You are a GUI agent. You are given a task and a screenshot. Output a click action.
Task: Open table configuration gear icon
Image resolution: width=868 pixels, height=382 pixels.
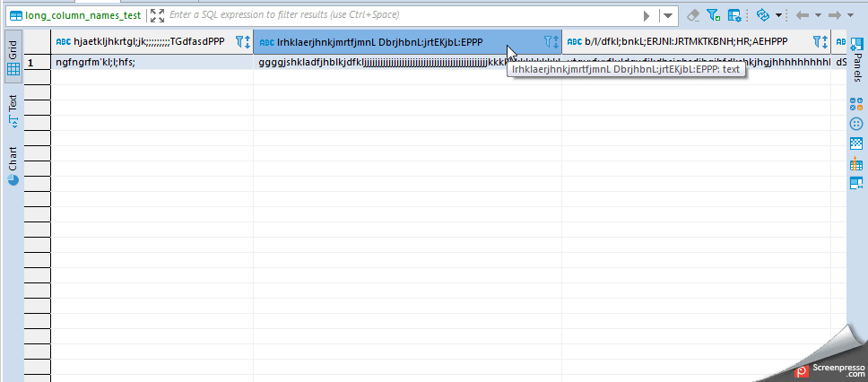tap(734, 15)
